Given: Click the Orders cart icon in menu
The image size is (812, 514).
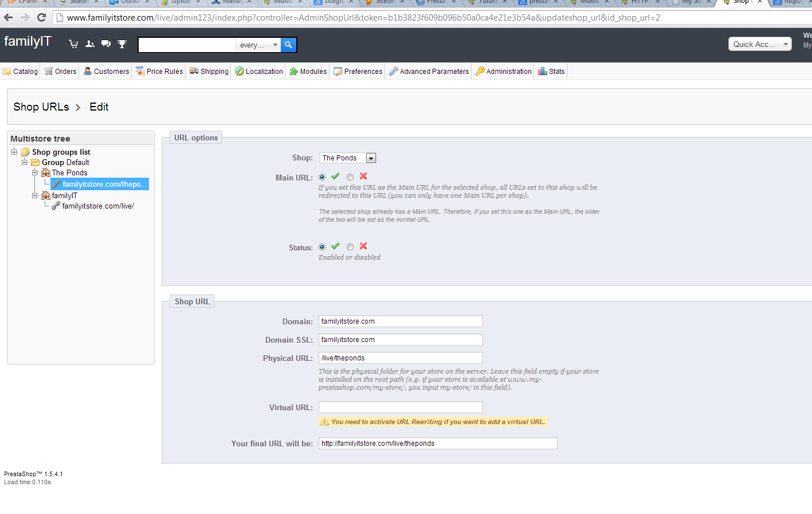Looking at the screenshot, I should point(49,72).
